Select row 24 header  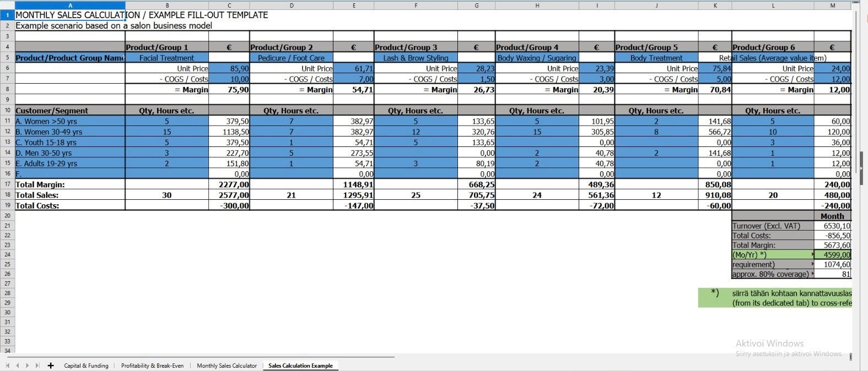coord(7,254)
